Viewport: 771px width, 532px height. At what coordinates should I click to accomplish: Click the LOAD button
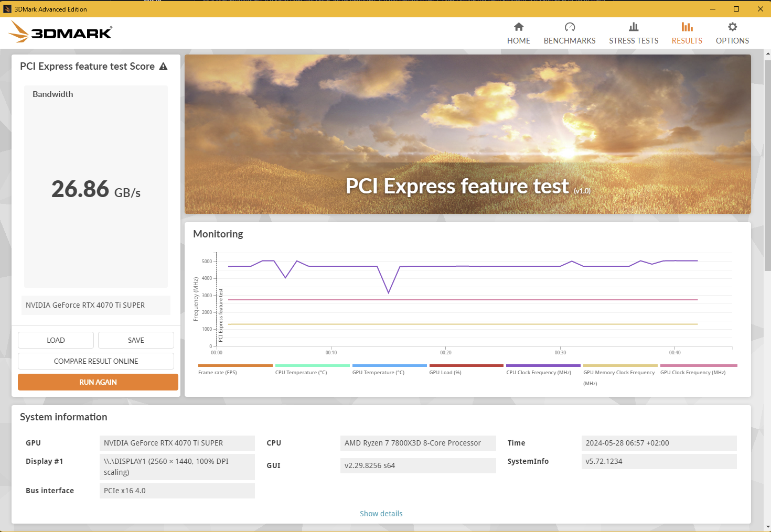[x=56, y=340]
